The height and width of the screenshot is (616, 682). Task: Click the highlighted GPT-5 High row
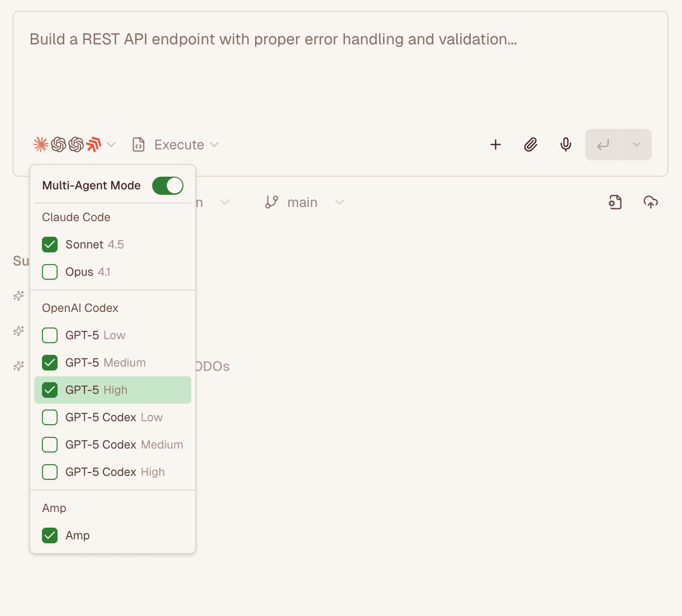tap(113, 390)
